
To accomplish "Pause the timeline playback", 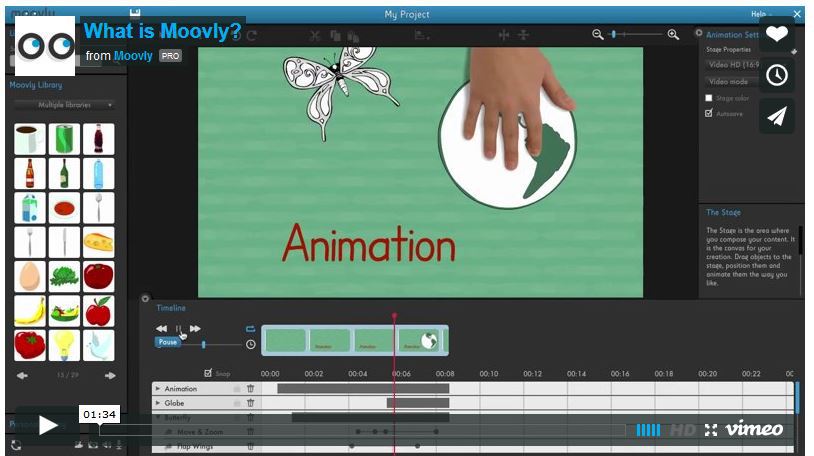I will pyautogui.click(x=179, y=329).
